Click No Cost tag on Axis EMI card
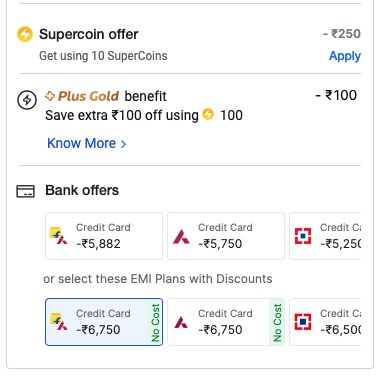This screenshot has width=379, height=377. tap(277, 322)
